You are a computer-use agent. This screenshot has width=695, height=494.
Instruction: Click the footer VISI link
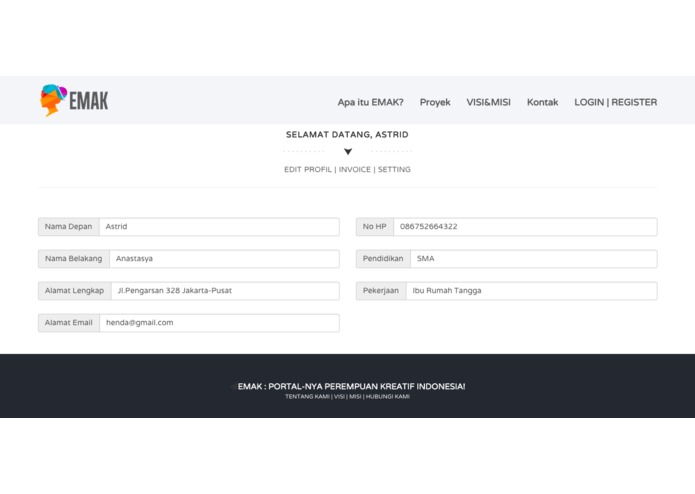coord(339,397)
